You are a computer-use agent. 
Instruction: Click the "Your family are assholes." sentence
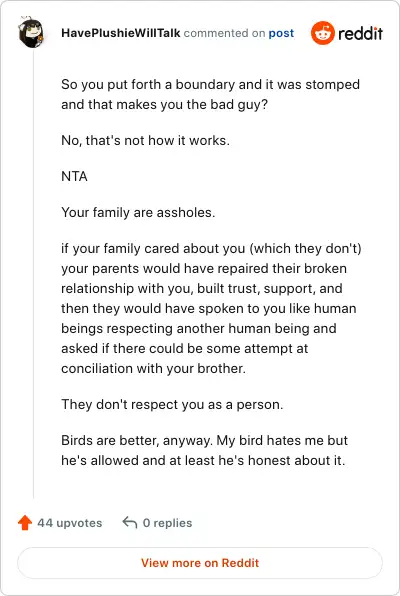(x=138, y=212)
